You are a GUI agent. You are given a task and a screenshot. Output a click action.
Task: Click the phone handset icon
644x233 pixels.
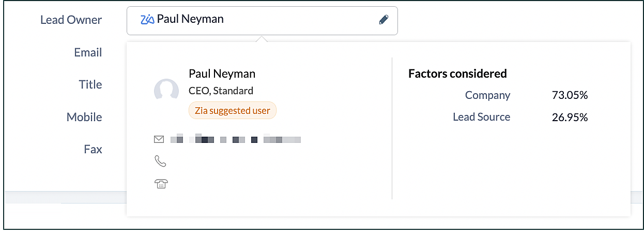pos(160,162)
